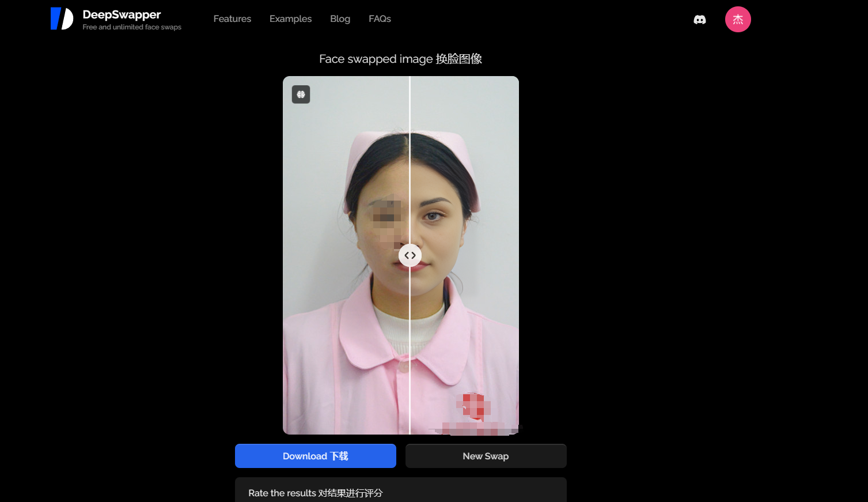Download the face swapped image
The width and height of the screenshot is (868, 502).
316,456
